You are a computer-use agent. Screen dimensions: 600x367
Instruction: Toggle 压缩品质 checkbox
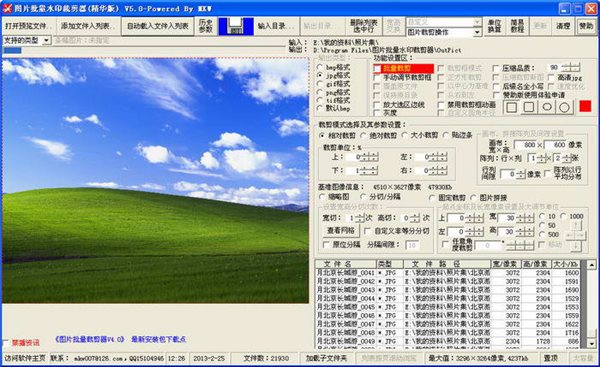click(x=496, y=69)
